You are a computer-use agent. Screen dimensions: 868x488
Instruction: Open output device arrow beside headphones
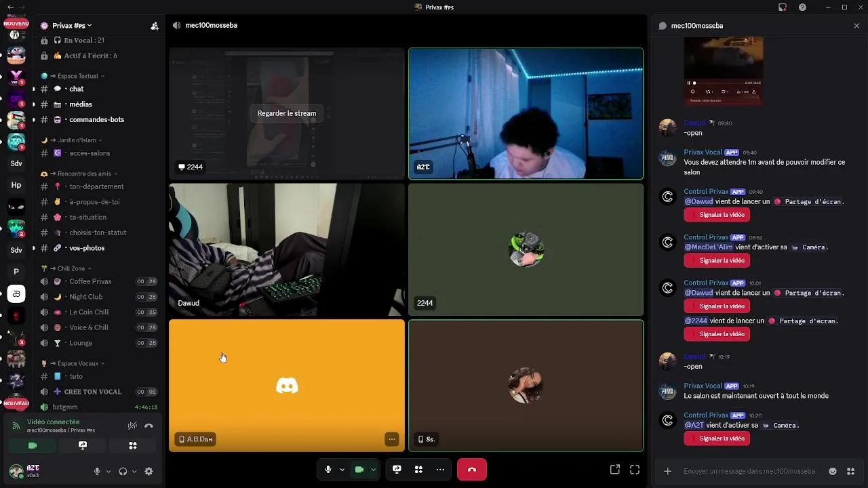pos(134,472)
